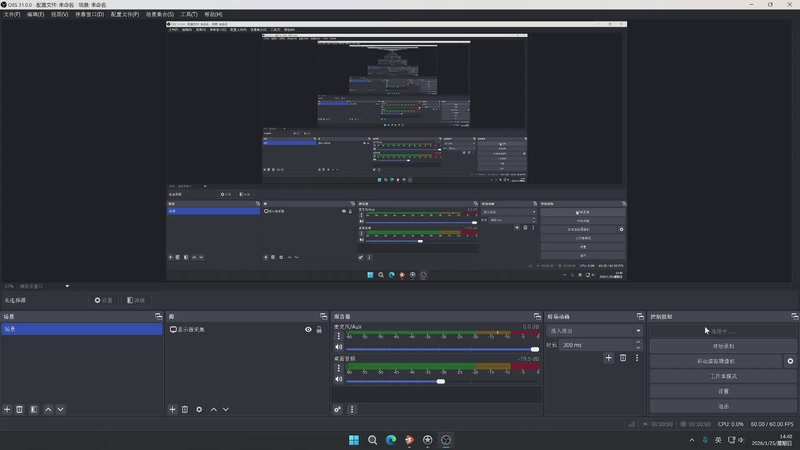The width and height of the screenshot is (800, 450).
Task: Add a new scene with the plus icon
Action: tap(7, 409)
